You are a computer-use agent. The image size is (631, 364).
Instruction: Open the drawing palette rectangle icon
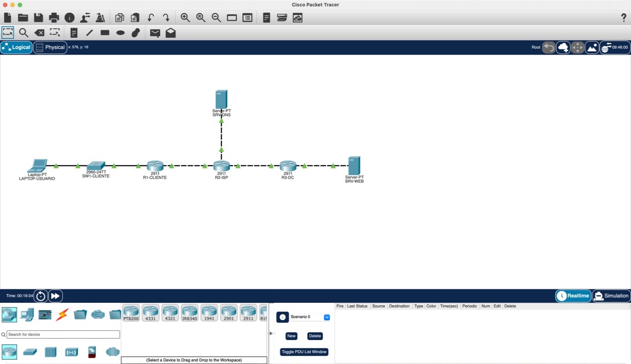[x=232, y=18]
